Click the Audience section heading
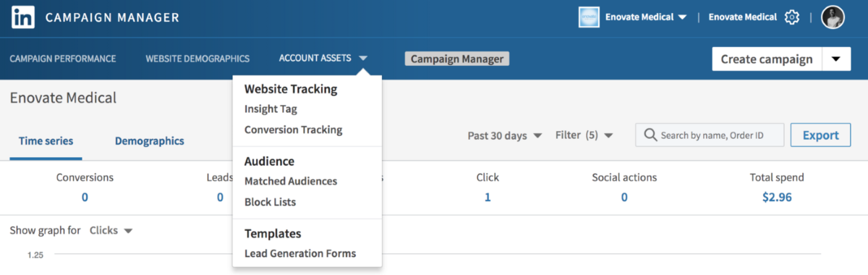 click(269, 161)
